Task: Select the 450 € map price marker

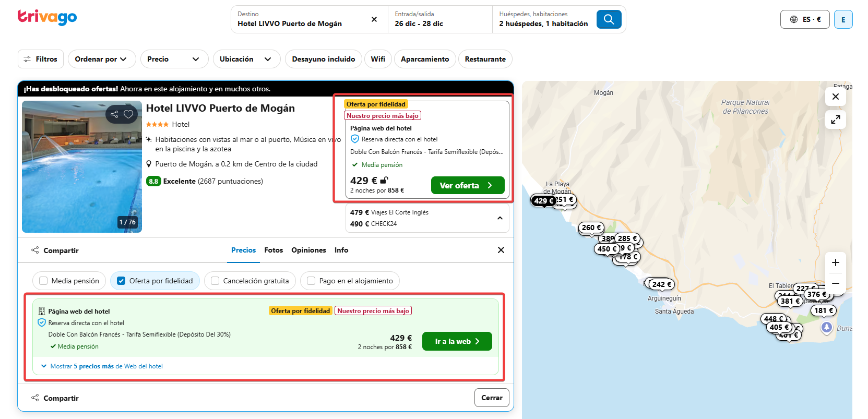Action: click(607, 249)
